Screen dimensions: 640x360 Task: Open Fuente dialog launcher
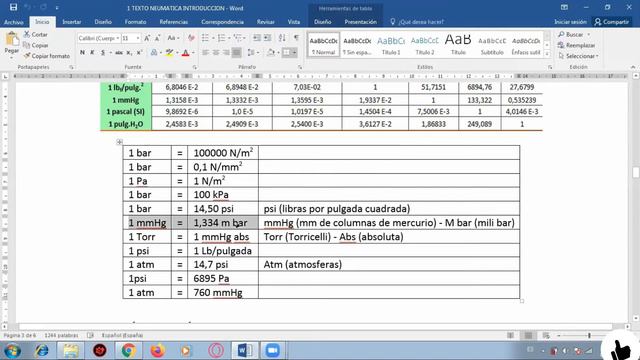click(194, 67)
